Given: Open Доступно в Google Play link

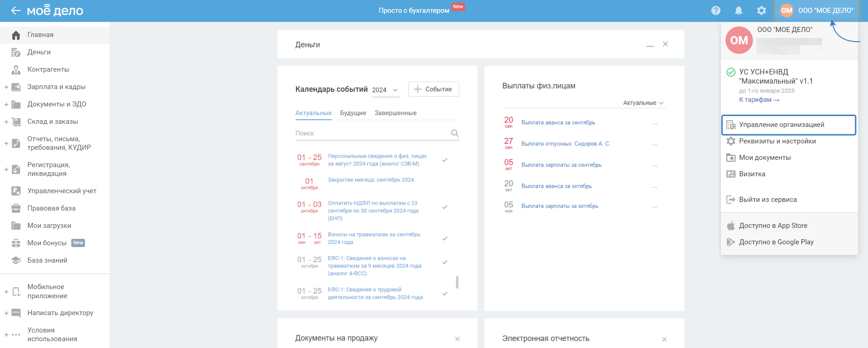Looking at the screenshot, I should (776, 243).
